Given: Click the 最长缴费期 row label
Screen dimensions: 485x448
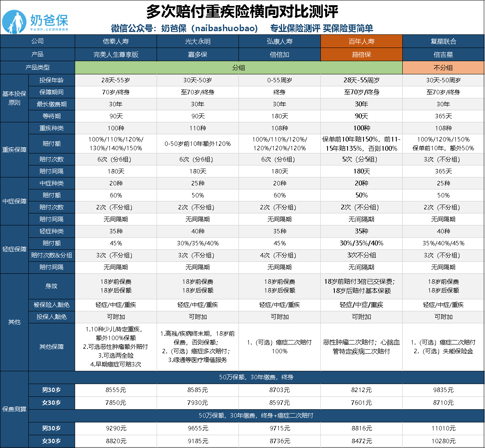Looking at the screenshot, I should pyautogui.click(x=52, y=104).
